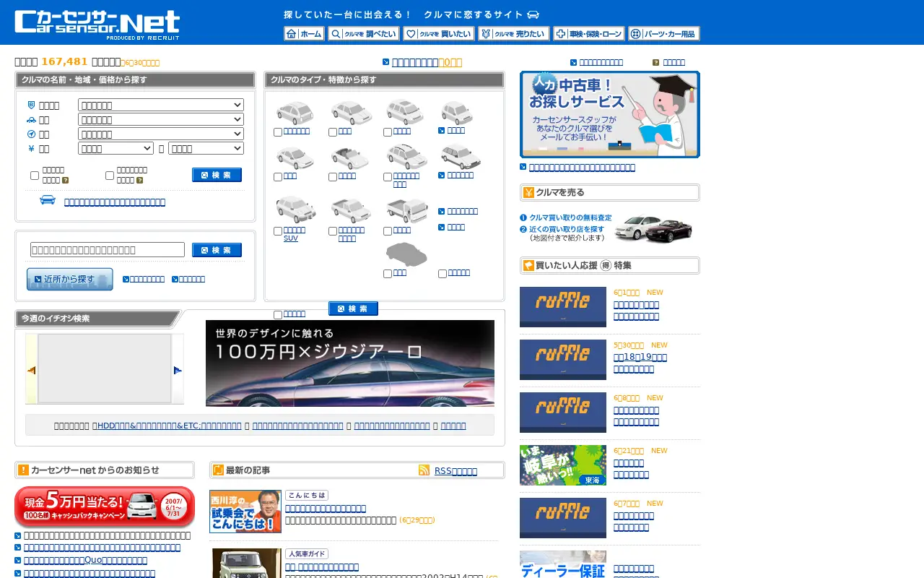
Task: Click 検索 next to the keyword field
Action: tap(217, 250)
